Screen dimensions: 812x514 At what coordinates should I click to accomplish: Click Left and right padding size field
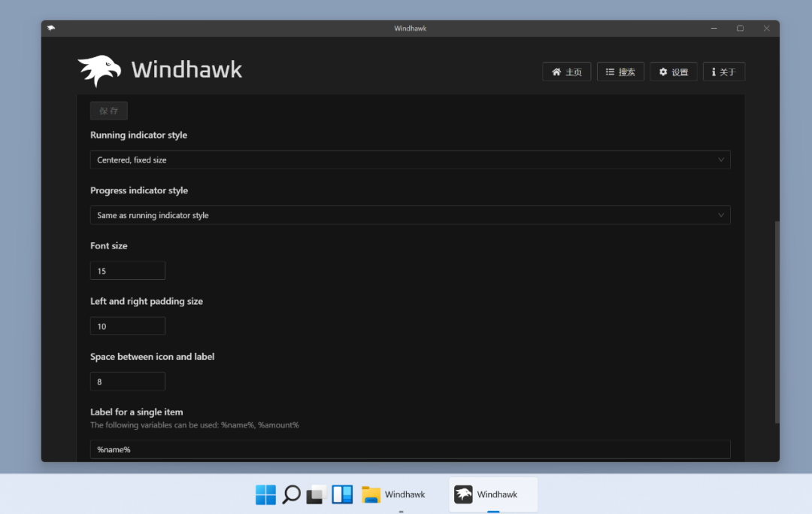coord(127,326)
